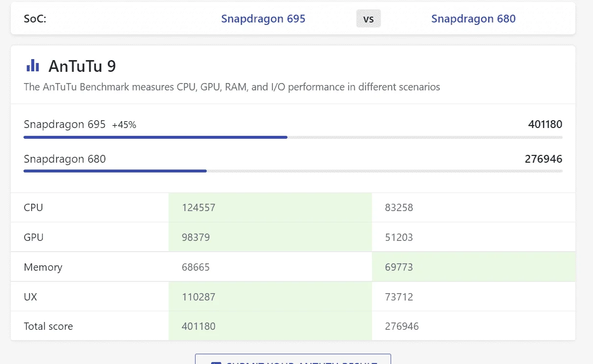The width and height of the screenshot is (593, 364).
Task: Select GPU value 51203
Action: 399,237
